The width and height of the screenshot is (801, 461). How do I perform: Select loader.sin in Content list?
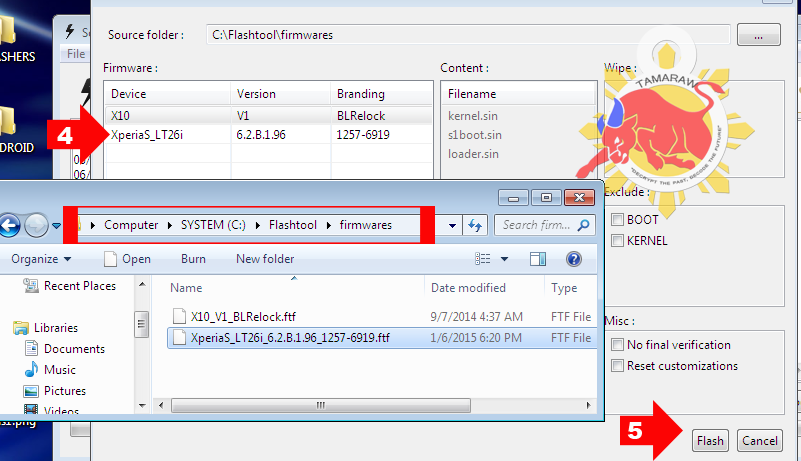[x=473, y=154]
